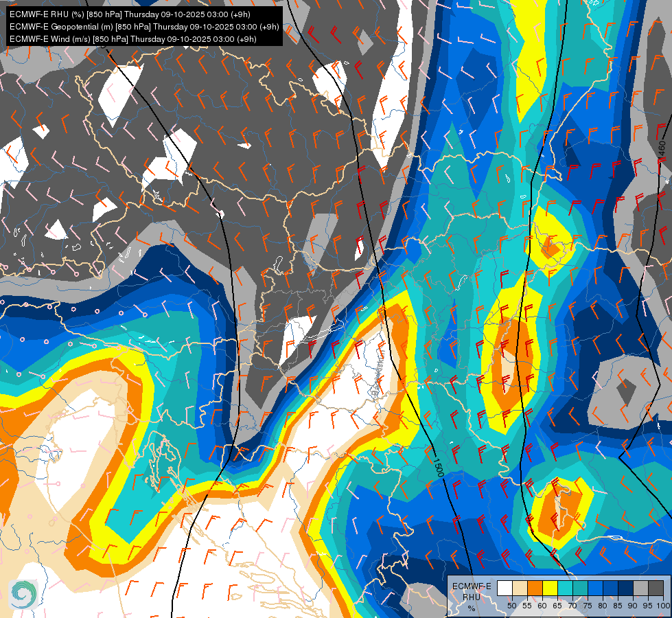Click the legend tick label '85'
672x618 pixels.
[618, 606]
